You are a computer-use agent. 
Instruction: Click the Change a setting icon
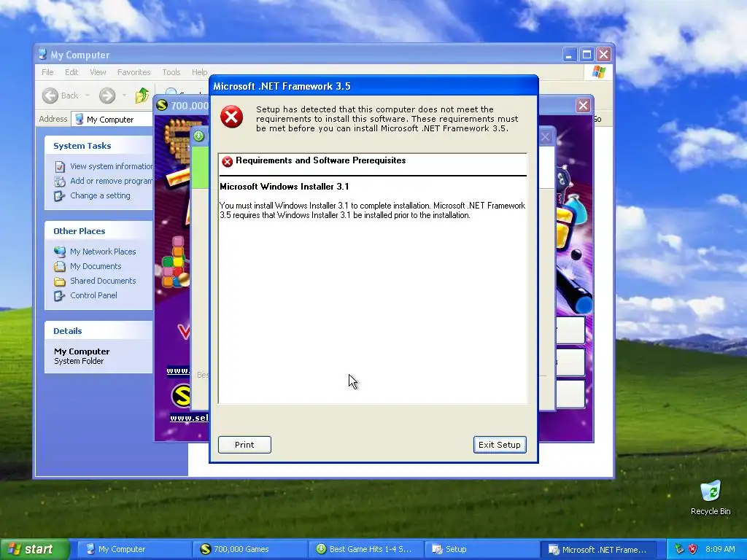coord(60,195)
